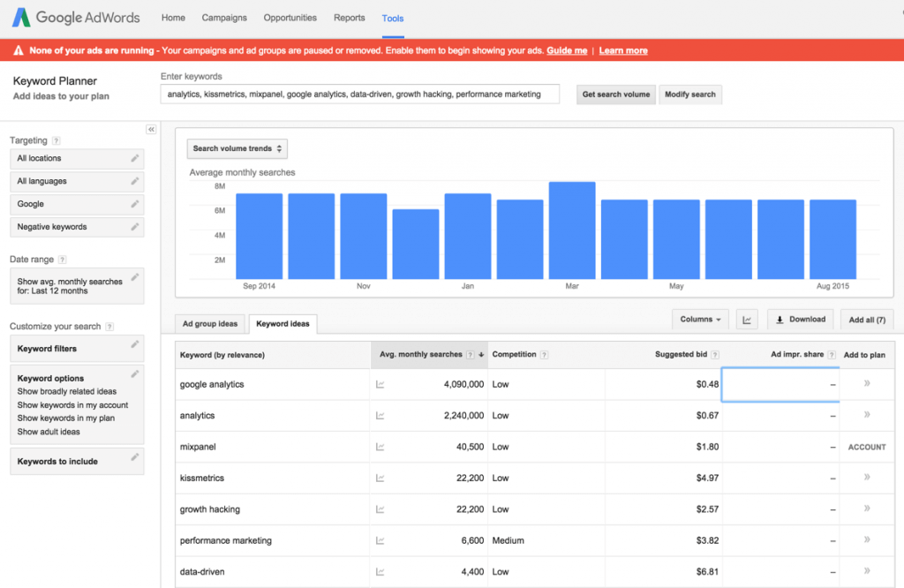Click the warning triangle icon in the red banner
904x588 pixels.
coord(19,50)
